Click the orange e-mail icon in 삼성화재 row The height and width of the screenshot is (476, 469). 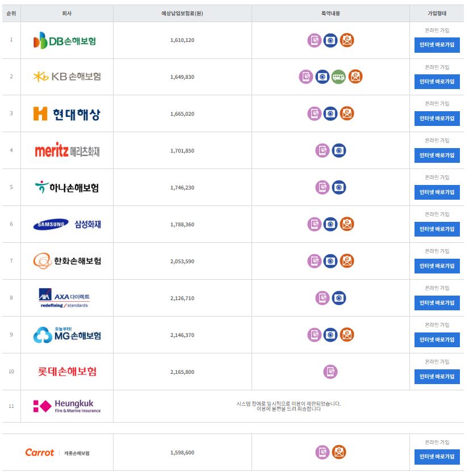(x=347, y=224)
